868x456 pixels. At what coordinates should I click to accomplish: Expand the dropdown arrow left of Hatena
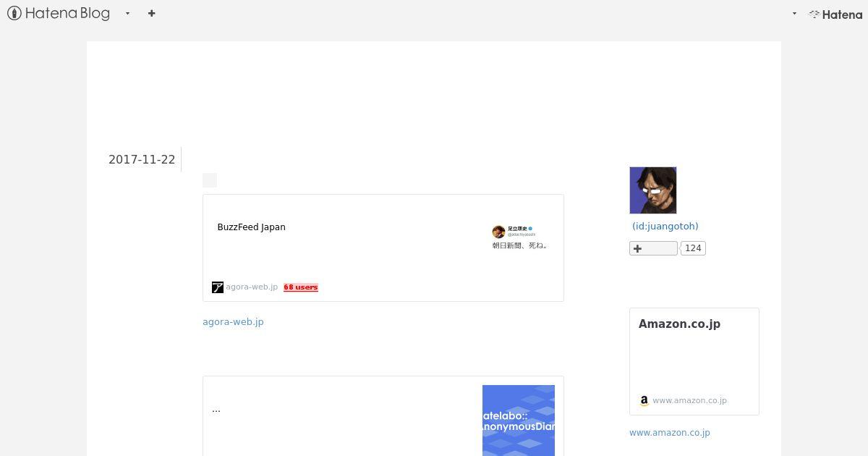tap(794, 13)
